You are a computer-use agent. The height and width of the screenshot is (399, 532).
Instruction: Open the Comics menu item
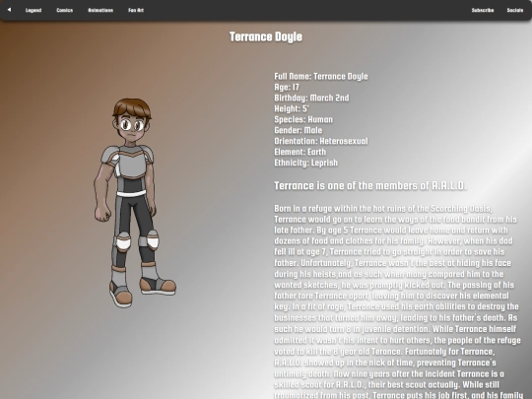tap(64, 10)
